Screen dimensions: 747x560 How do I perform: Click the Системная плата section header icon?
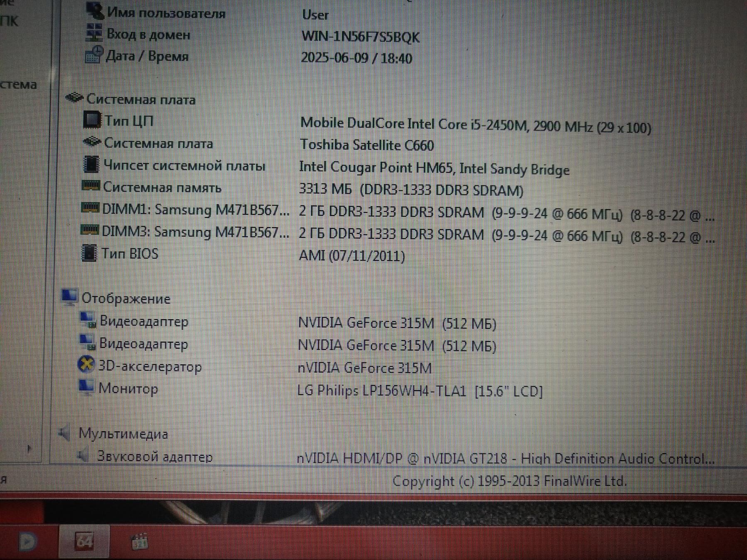pos(75,98)
